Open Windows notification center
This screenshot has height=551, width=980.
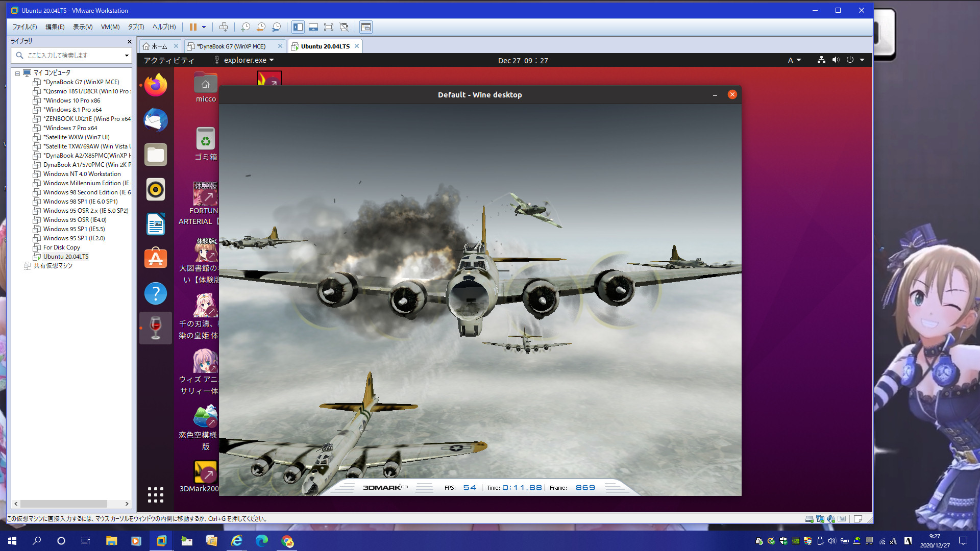pos(963,541)
